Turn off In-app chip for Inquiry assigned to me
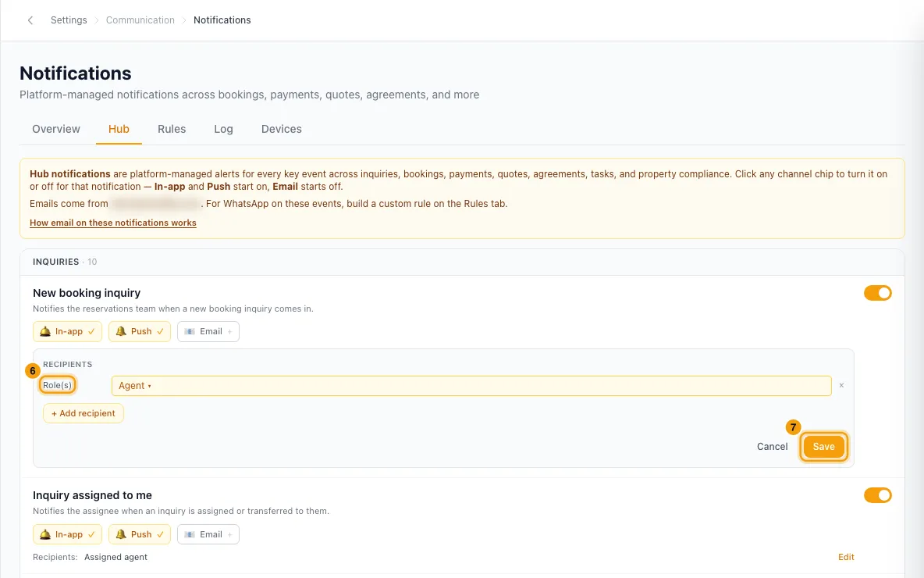This screenshot has height=578, width=924. 67,534
